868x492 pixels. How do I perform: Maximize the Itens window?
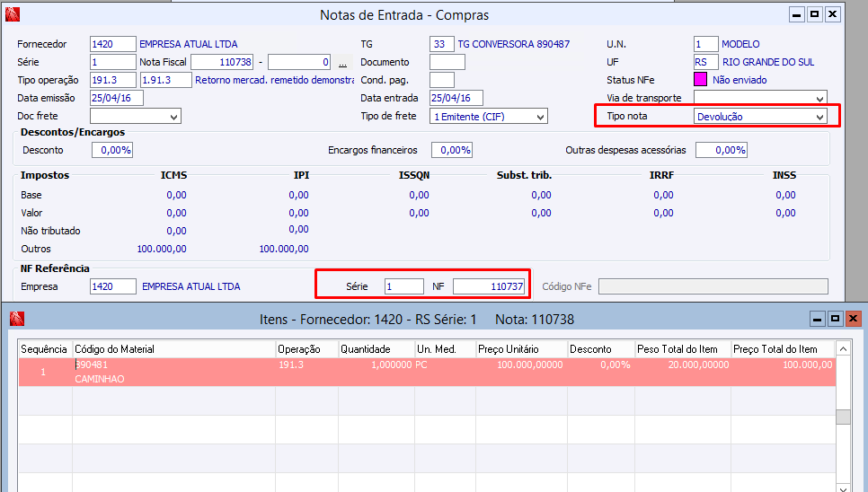pyautogui.click(x=835, y=319)
